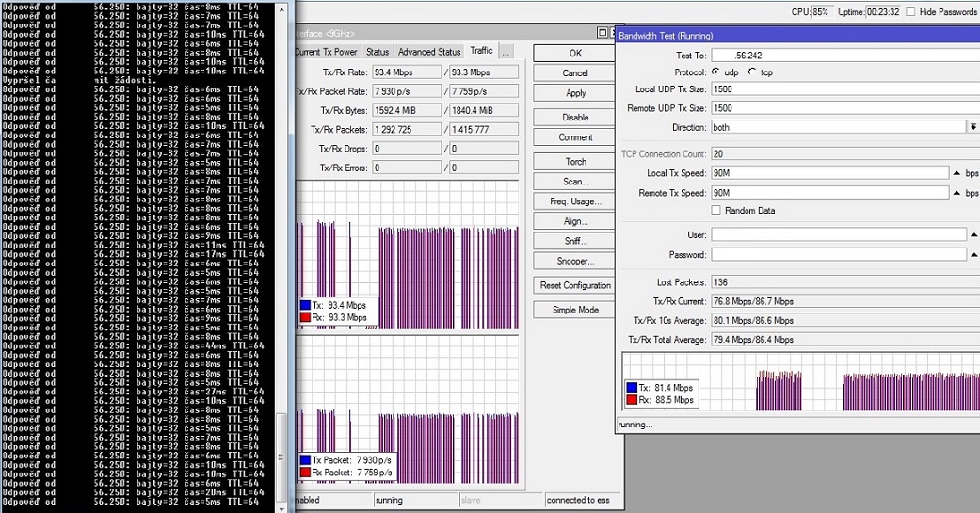Click the Lost Packets 136 value
The image size is (980, 513).
(845, 282)
